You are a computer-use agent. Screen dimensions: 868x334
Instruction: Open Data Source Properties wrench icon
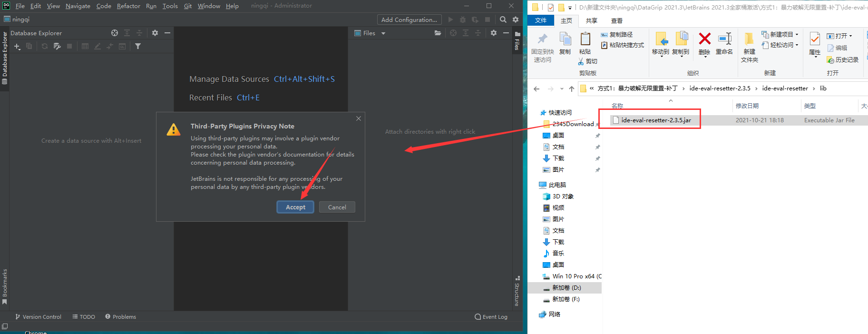coord(57,46)
